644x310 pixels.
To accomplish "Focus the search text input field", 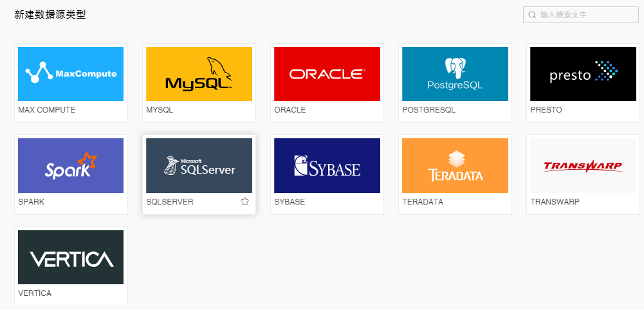I will coord(581,15).
